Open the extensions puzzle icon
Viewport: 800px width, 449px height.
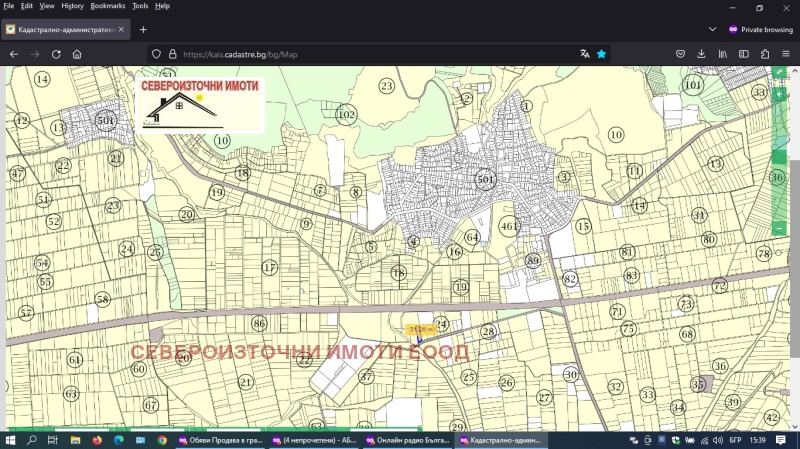pos(765,54)
